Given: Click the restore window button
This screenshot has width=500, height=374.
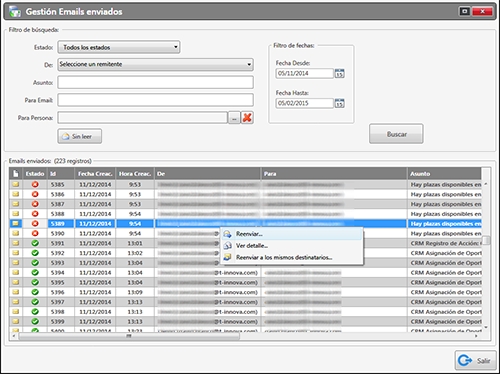Looking at the screenshot, I should tap(464, 12).
